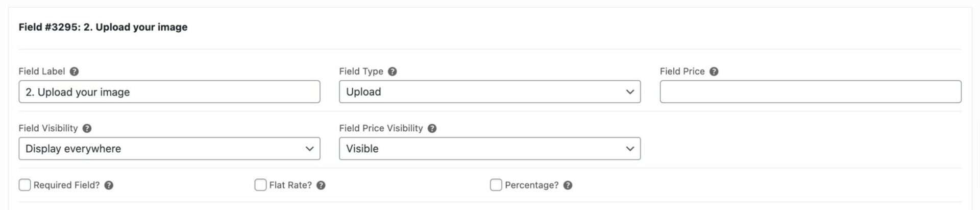Click the Field Type label text

tap(361, 72)
